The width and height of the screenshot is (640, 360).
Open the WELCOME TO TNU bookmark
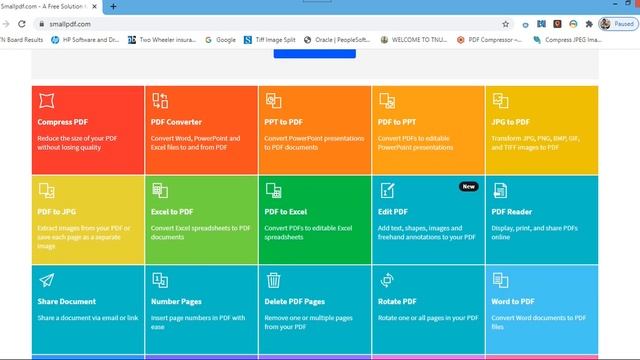[x=414, y=40]
